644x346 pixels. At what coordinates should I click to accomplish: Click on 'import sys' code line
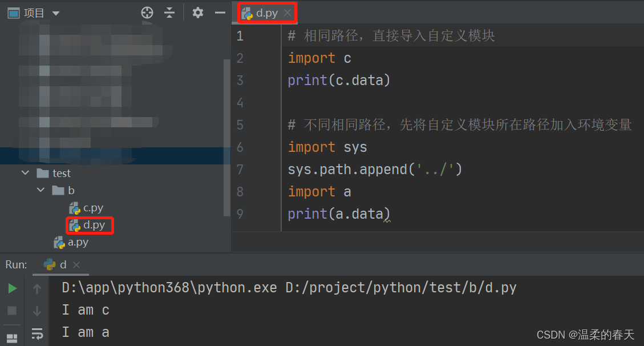[327, 147]
